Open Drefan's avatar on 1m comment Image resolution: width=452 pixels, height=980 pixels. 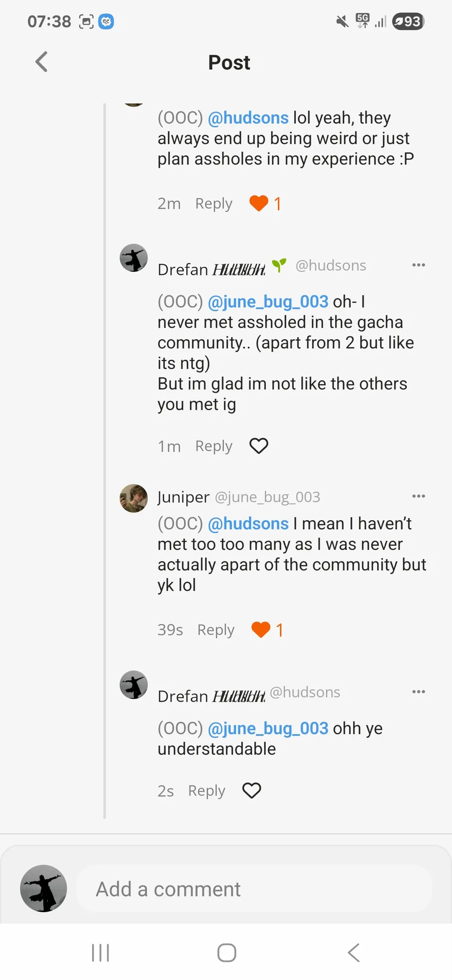click(134, 258)
